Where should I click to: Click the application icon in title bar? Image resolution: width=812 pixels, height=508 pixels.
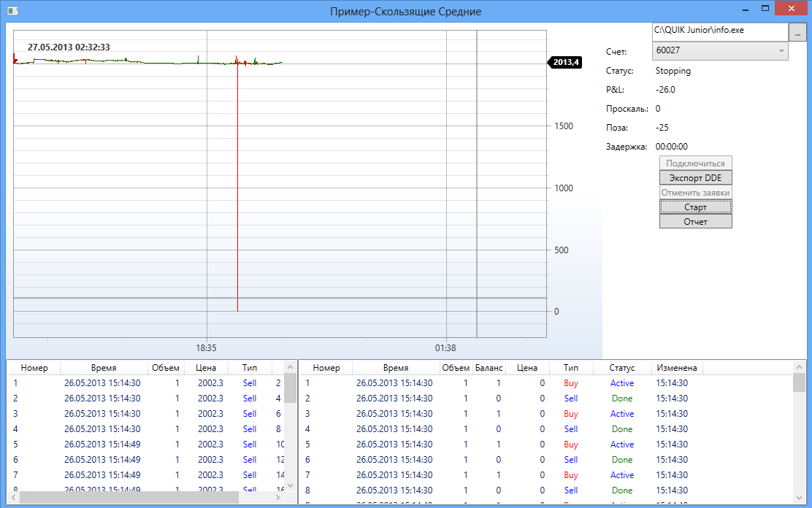tap(12, 11)
